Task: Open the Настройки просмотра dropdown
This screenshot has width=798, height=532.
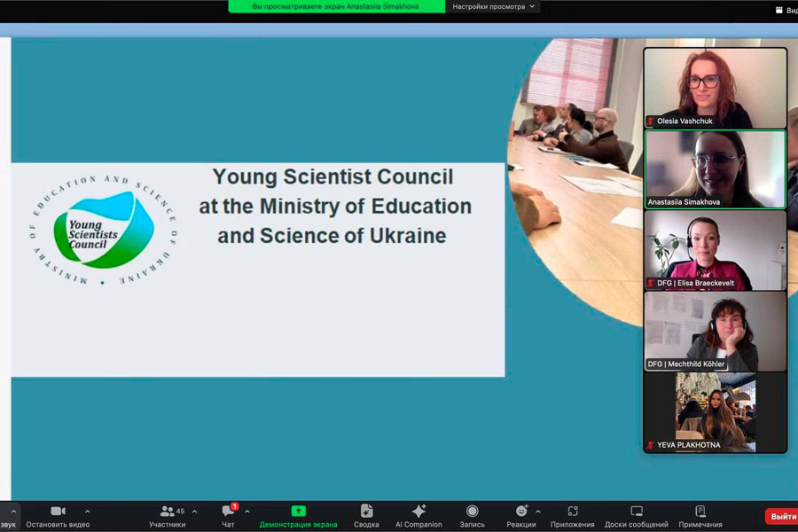Action: coord(493,6)
